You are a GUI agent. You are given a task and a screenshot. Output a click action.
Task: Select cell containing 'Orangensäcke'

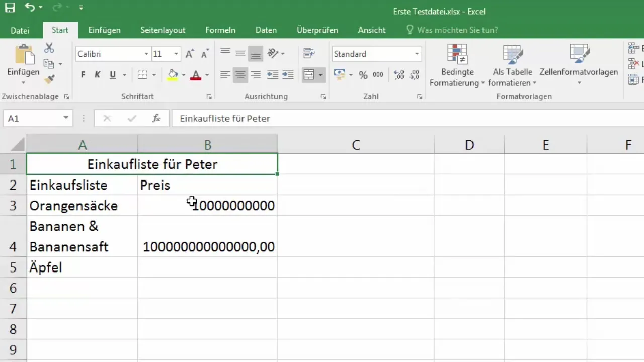82,206
